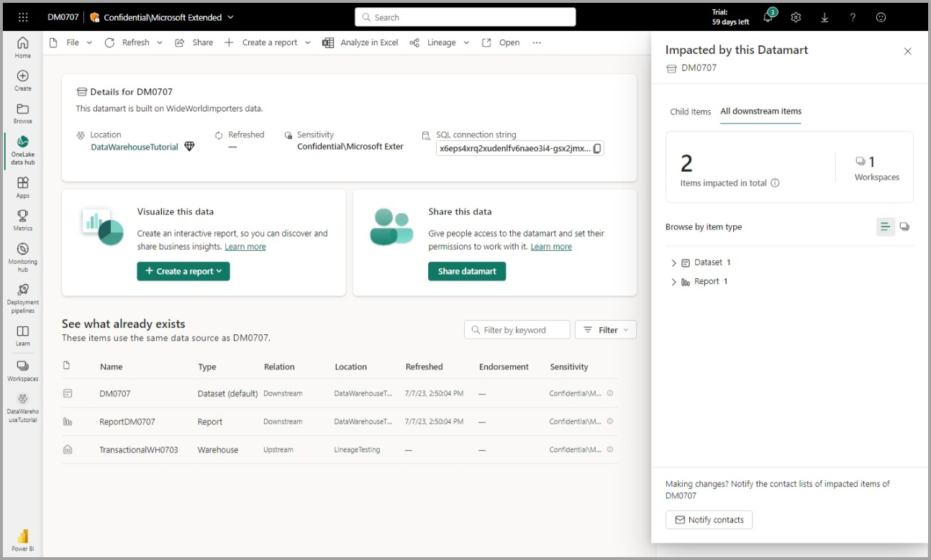This screenshot has height=560, width=931.
Task: Sort by the Refreshed column header
Action: 424,367
